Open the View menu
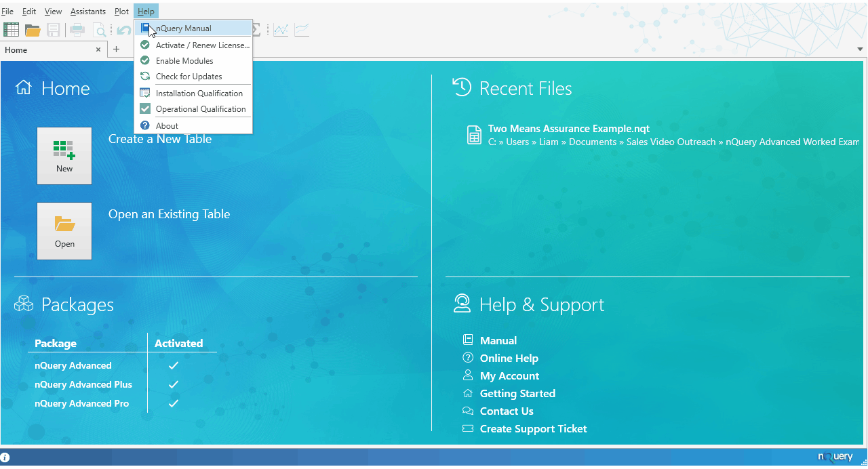Image resolution: width=868 pixels, height=469 pixels. pos(53,12)
